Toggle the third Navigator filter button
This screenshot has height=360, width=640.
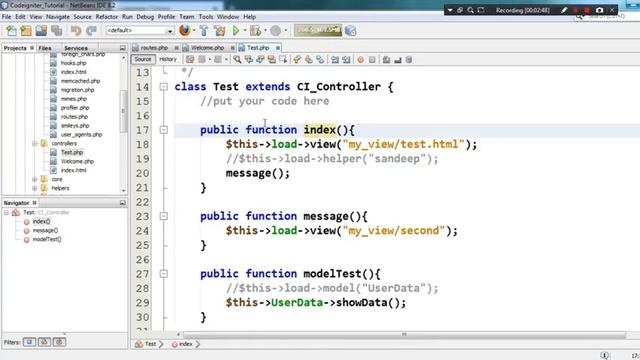59,342
